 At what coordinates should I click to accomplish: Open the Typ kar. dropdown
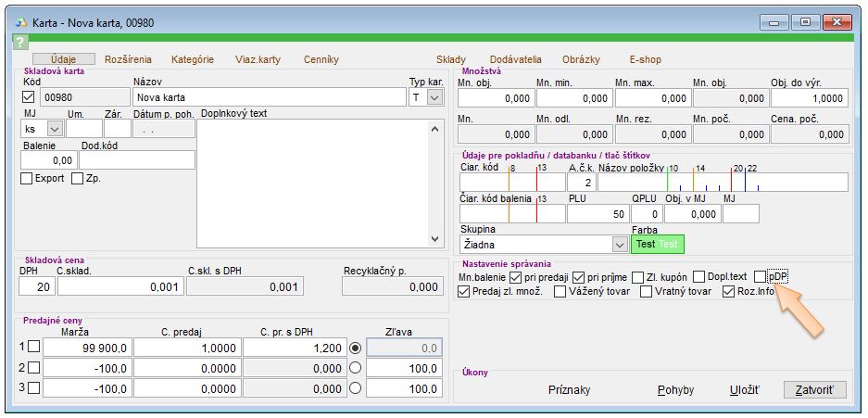(434, 96)
